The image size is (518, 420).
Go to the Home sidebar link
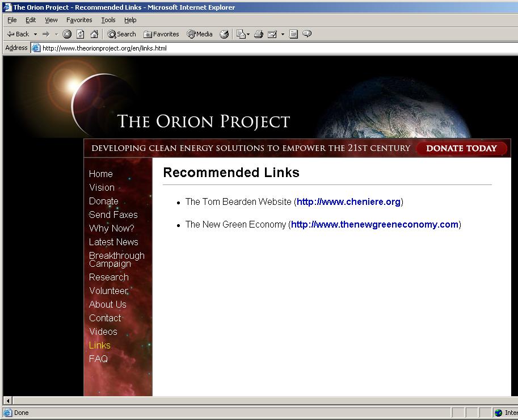(x=101, y=174)
